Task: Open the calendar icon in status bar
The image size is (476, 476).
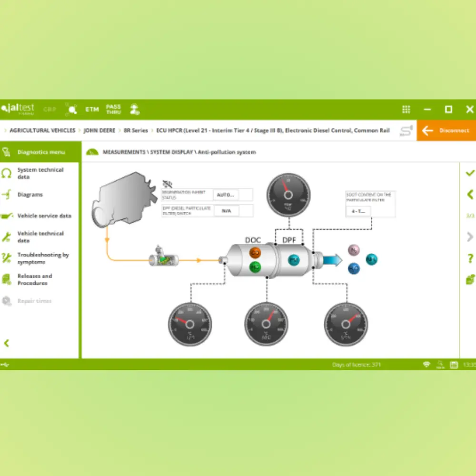Action: point(454,365)
